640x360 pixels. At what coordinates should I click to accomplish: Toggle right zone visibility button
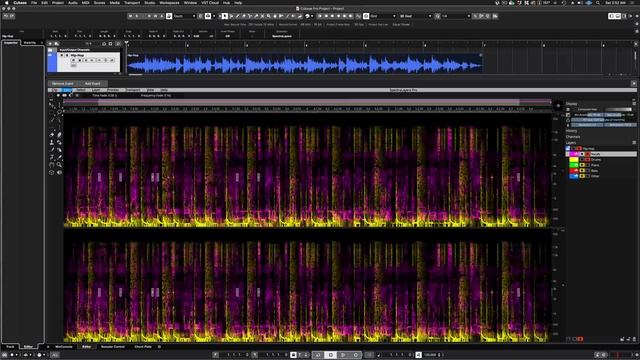624,16
